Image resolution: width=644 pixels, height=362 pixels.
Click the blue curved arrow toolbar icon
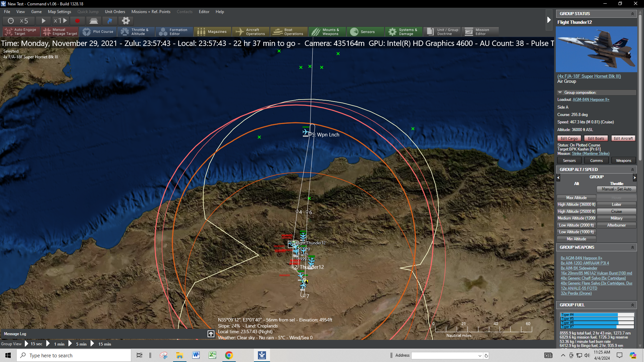[110, 21]
